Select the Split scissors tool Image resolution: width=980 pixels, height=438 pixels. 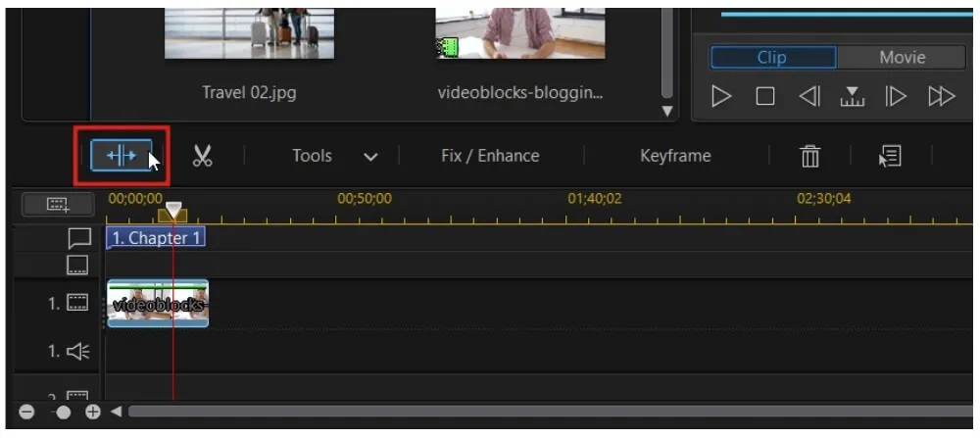point(202,156)
